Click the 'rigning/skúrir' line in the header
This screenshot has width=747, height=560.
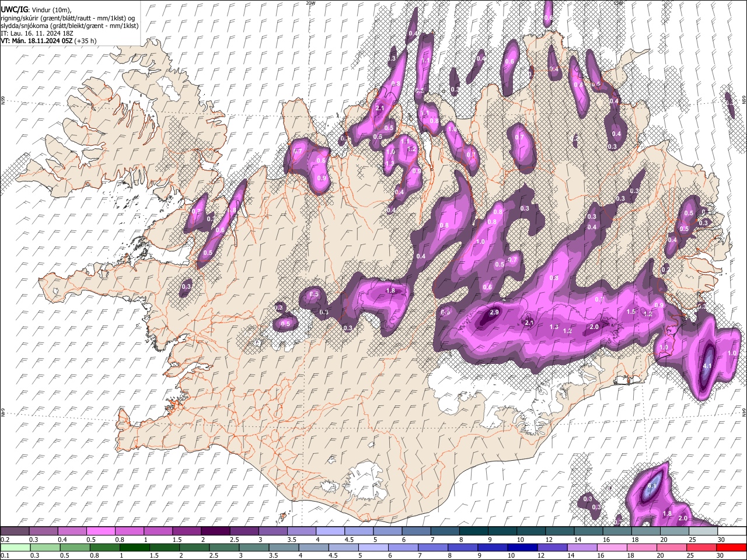click(x=69, y=18)
